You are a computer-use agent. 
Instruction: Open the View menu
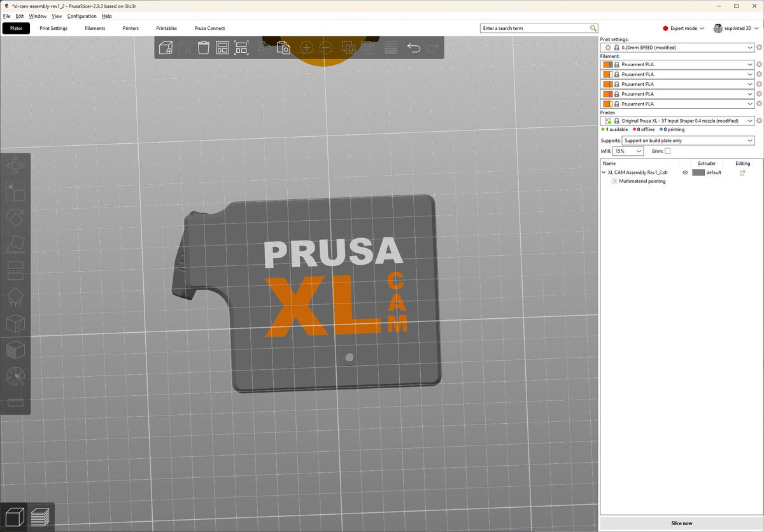(x=57, y=16)
